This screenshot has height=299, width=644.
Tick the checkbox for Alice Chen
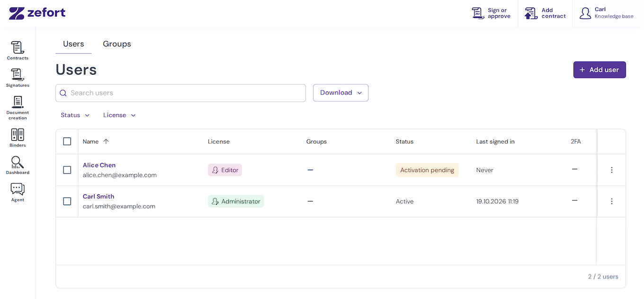67,170
